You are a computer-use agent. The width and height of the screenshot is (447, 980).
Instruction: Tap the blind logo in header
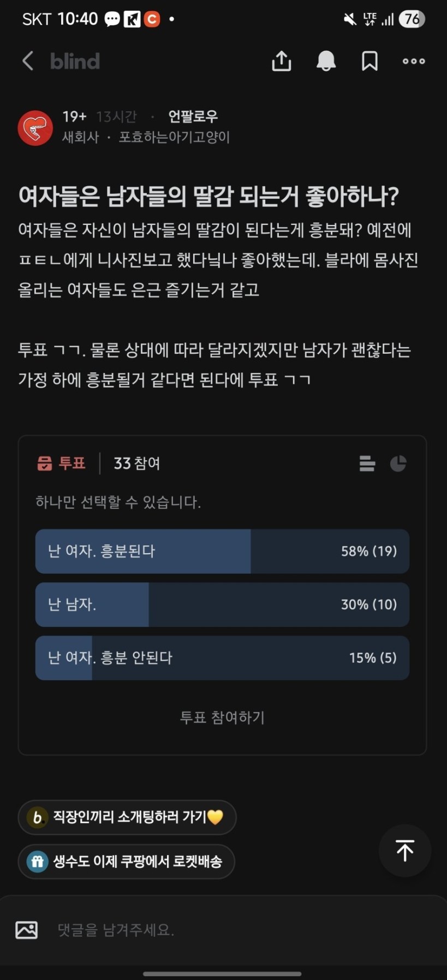(75, 61)
